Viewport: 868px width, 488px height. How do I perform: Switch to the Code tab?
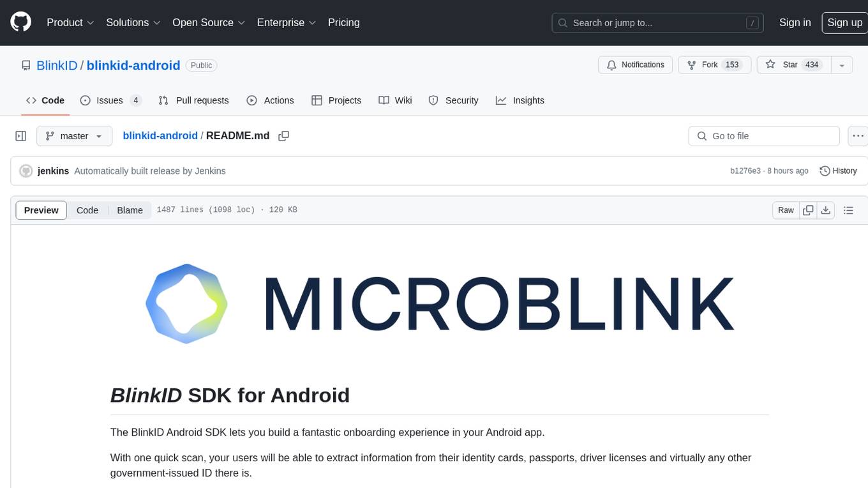tap(45, 100)
